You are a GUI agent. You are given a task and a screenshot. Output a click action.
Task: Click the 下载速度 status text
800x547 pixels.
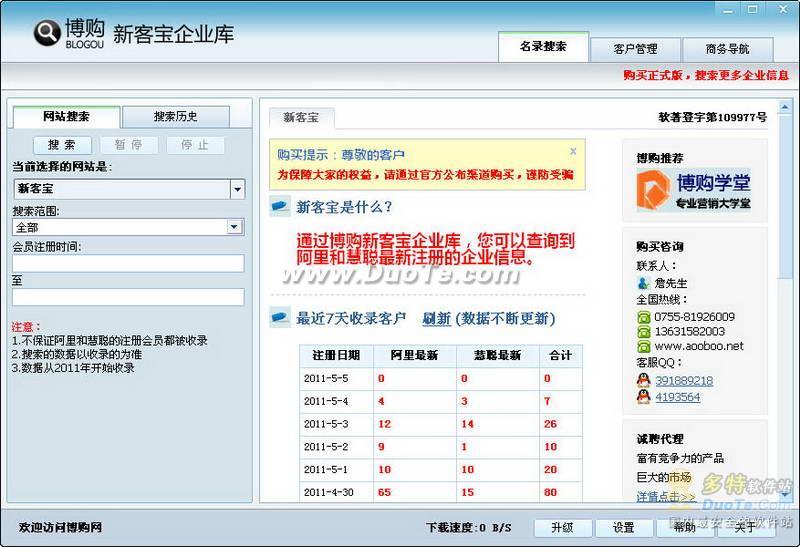point(468,528)
